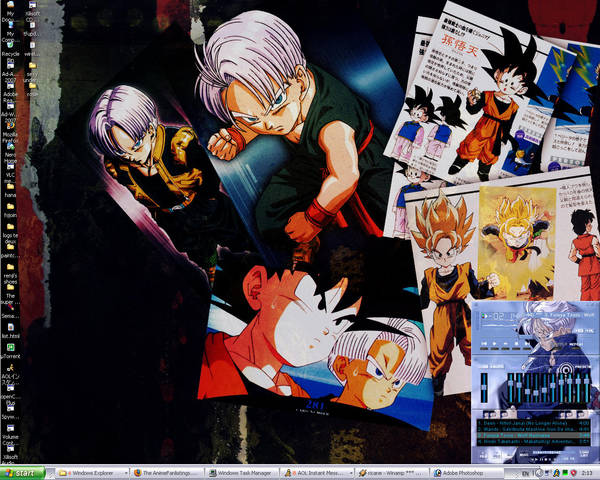
Task: Pause playback in Winamp
Action: [505, 344]
